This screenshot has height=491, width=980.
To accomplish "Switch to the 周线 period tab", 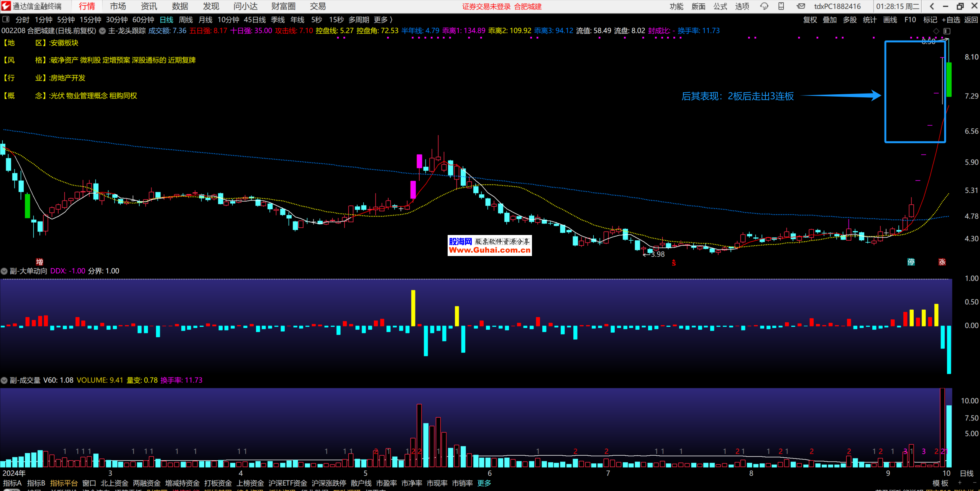I will [x=186, y=20].
